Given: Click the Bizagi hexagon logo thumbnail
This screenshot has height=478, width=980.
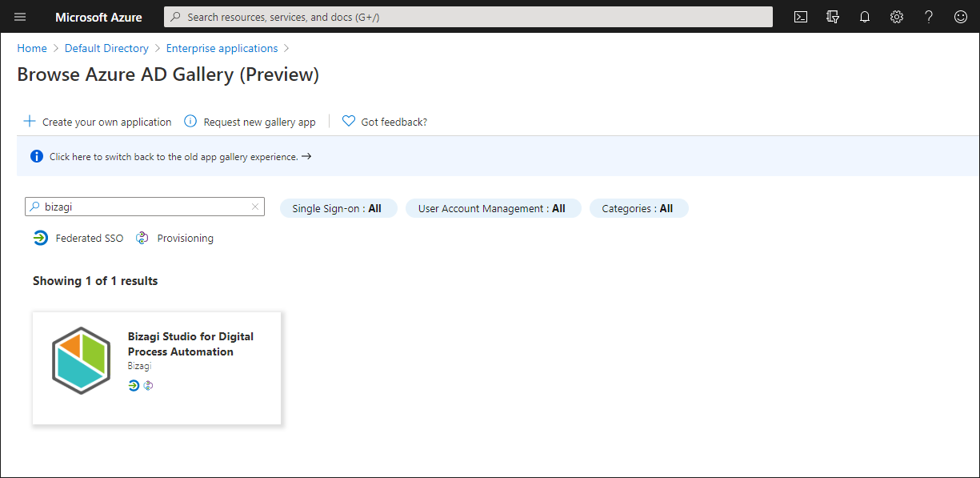Looking at the screenshot, I should click(81, 360).
